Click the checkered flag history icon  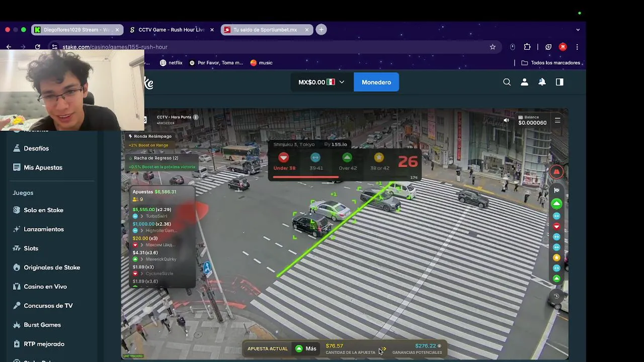tap(556, 190)
